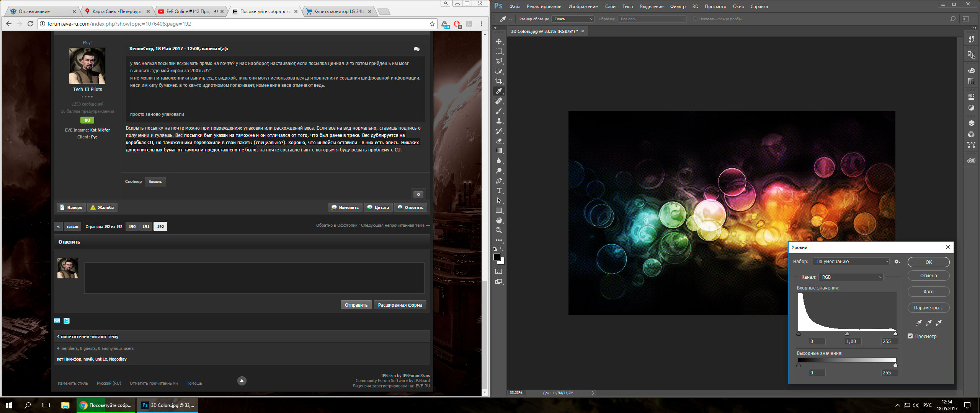Bookmark the page with star icon

[432, 24]
